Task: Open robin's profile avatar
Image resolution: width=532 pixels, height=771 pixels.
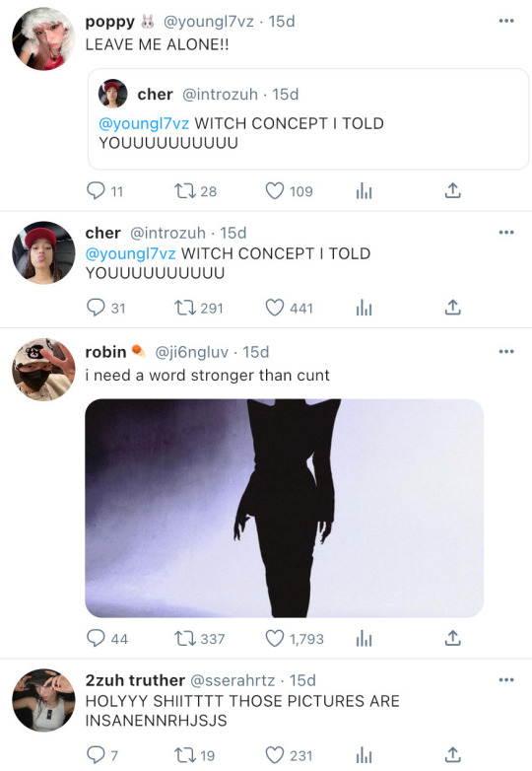Action: 43,370
